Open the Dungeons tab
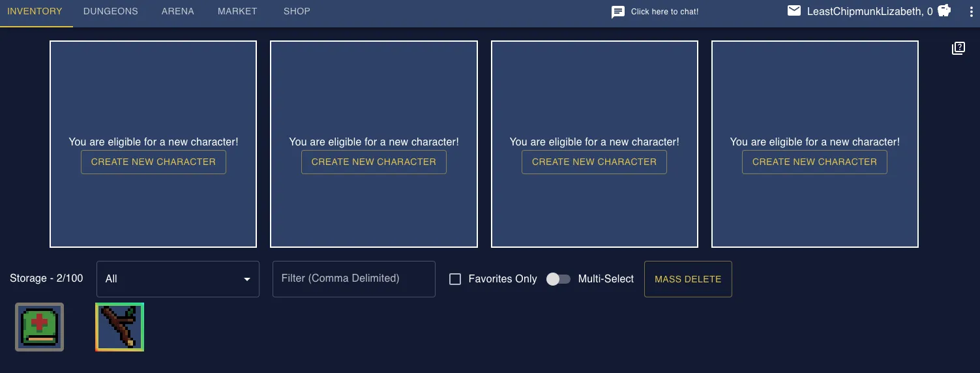The height and width of the screenshot is (373, 980). coord(111,12)
